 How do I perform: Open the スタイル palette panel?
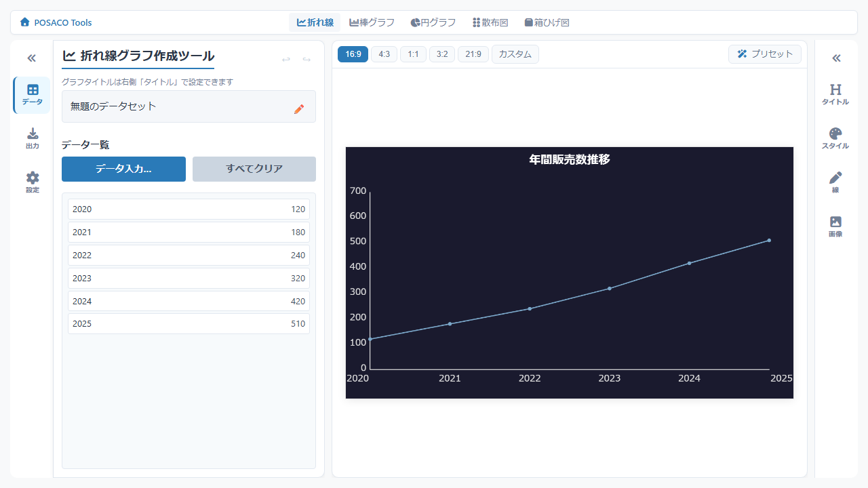pos(835,138)
